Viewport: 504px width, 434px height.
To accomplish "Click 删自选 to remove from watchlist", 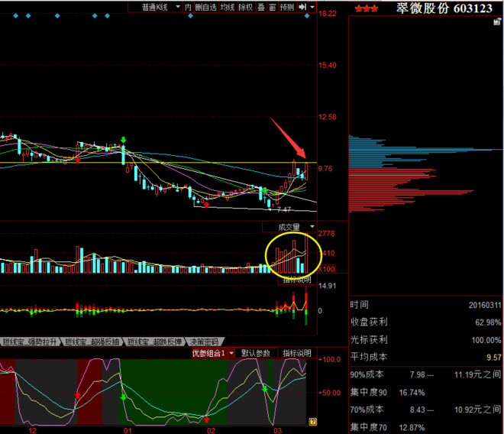I will (x=206, y=7).
